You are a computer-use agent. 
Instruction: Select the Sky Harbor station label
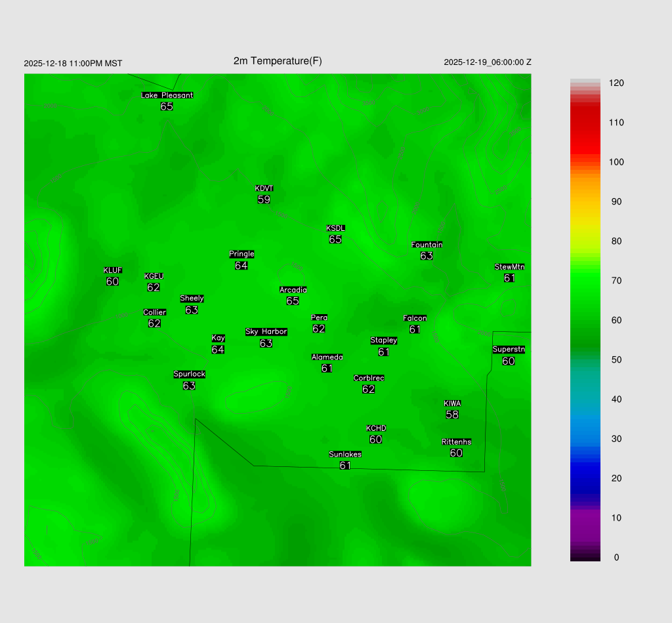[x=266, y=332]
